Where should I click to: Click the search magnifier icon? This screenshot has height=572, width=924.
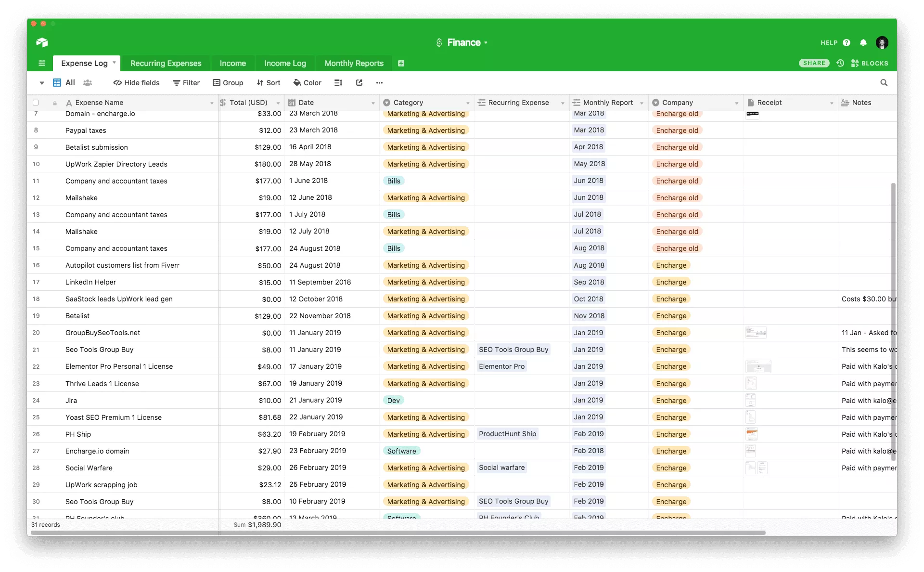point(884,83)
